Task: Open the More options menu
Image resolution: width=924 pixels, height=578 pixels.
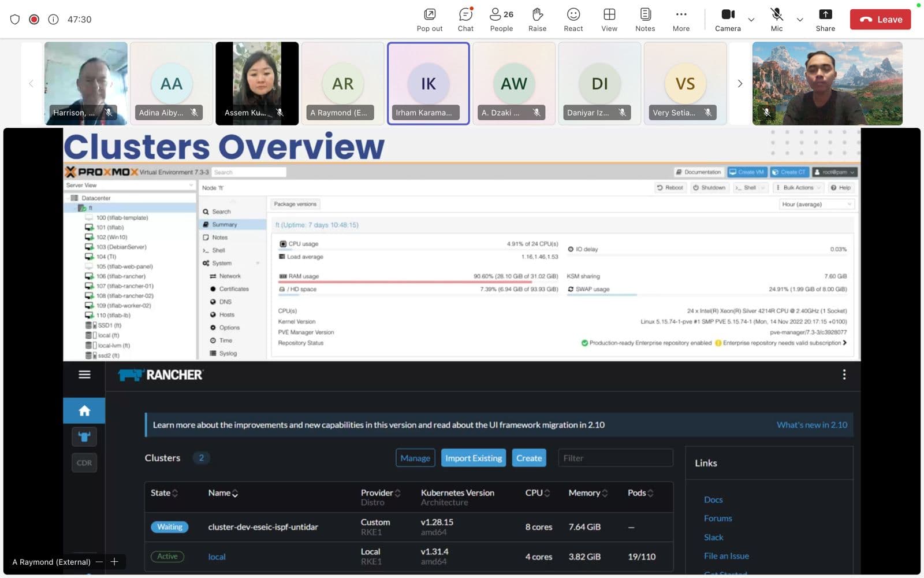Action: [681, 20]
